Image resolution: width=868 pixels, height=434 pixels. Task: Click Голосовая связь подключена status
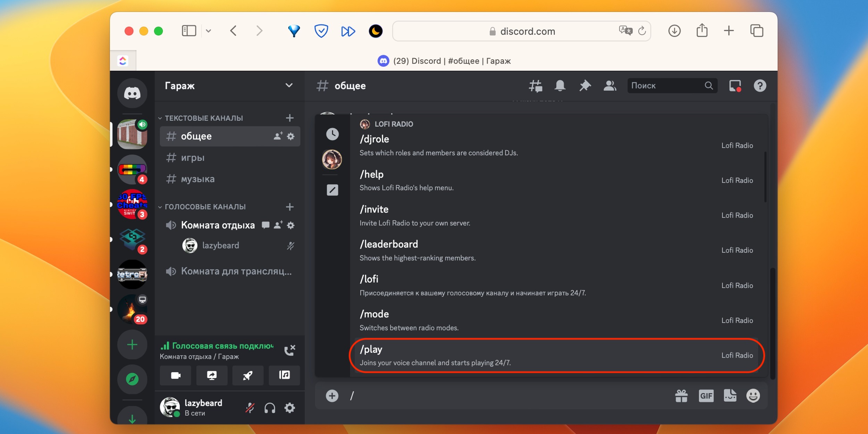217,346
